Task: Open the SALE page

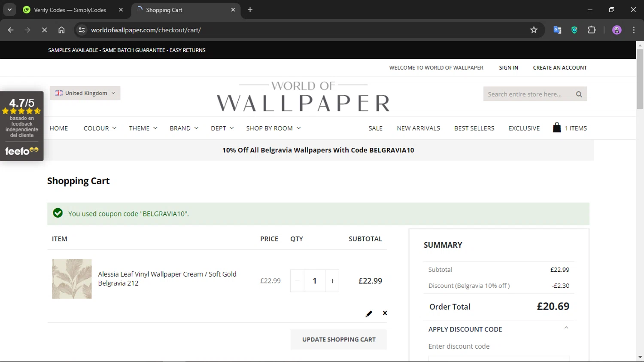Action: pos(375,128)
